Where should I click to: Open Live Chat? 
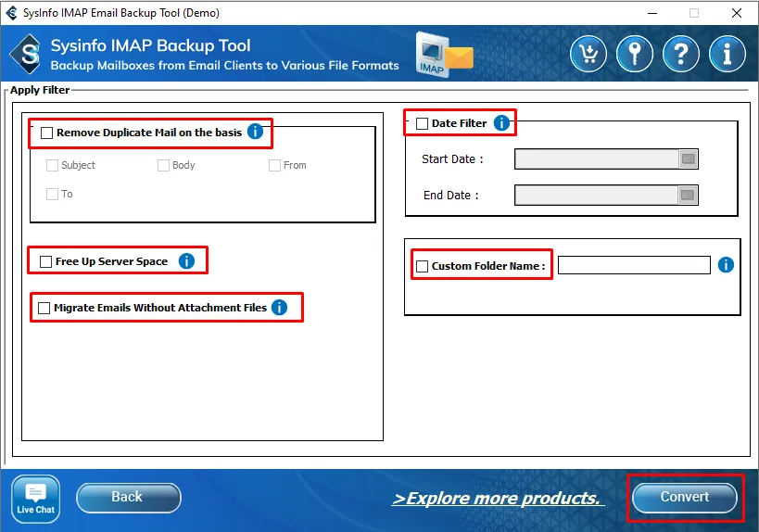tap(36, 499)
